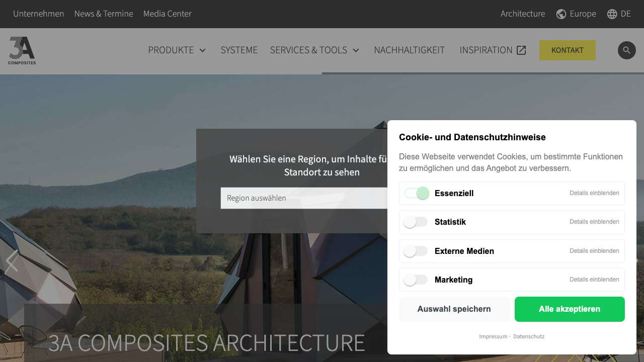Show details for Essenziell cookies

coord(594,193)
